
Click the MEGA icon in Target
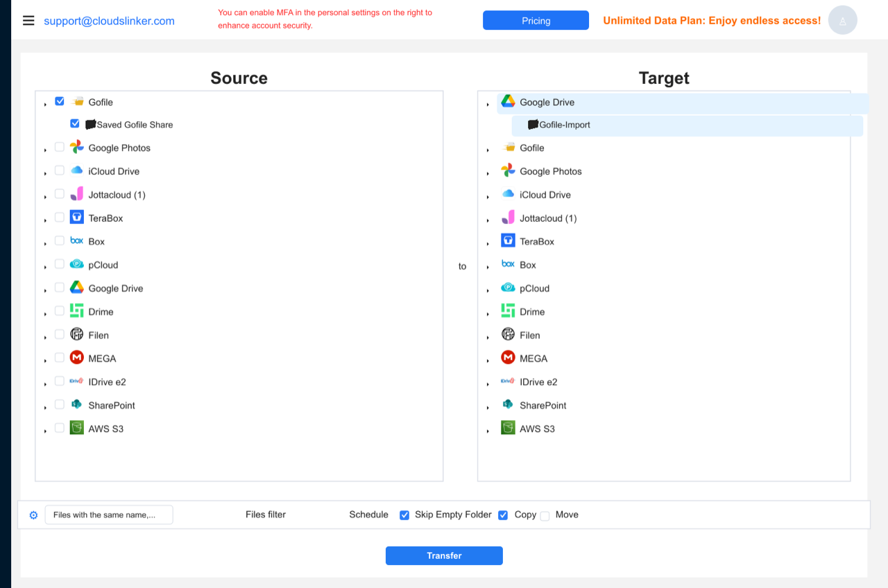(x=509, y=358)
